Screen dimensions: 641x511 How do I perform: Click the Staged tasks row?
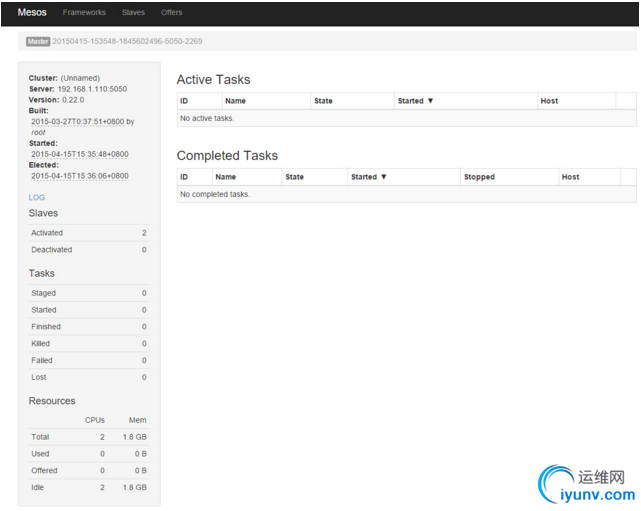click(89, 293)
